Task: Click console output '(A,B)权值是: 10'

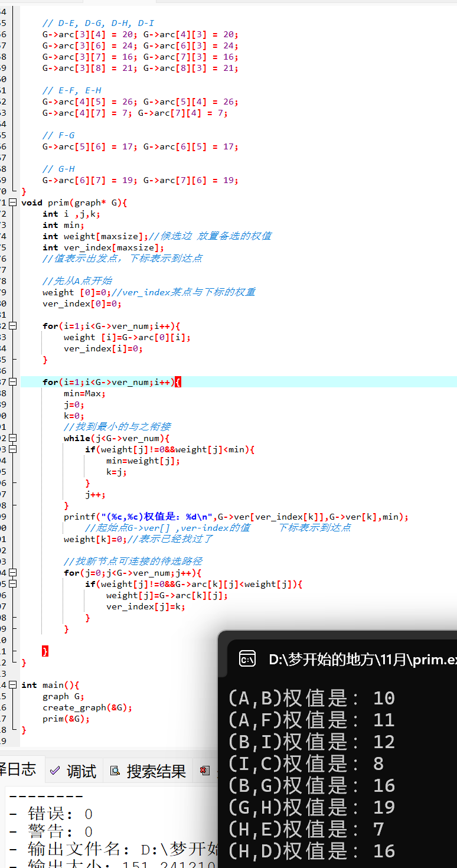Action: (311, 698)
